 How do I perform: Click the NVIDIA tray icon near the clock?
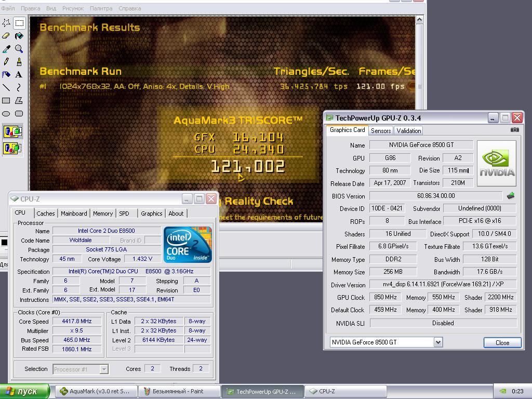coord(503,391)
